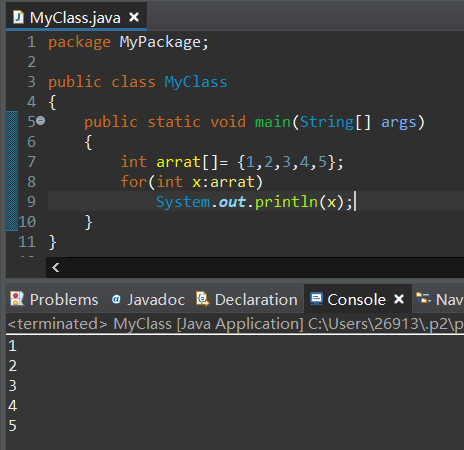Image resolution: width=464 pixels, height=450 pixels.
Task: Click the Navigator view icon
Action: point(424,298)
